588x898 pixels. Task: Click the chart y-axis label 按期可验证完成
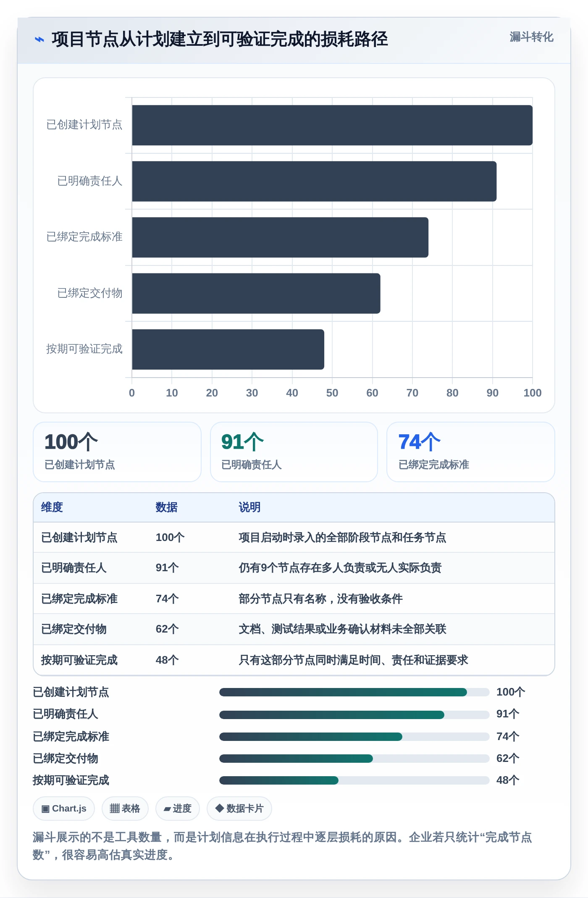pos(84,349)
